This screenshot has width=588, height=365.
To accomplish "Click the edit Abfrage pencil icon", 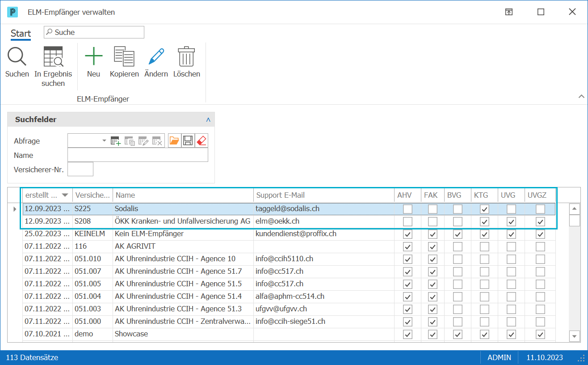I will pyautogui.click(x=143, y=141).
